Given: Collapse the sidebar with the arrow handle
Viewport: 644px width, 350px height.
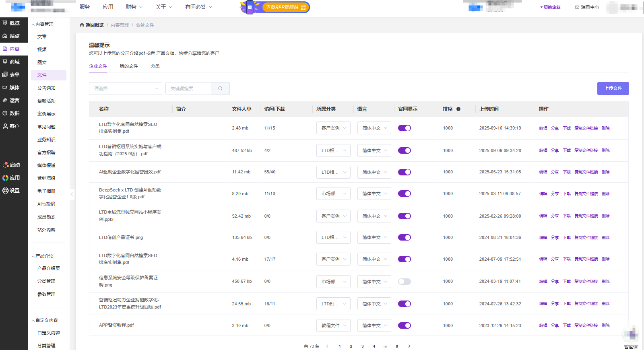Looking at the screenshot, I should point(72,194).
